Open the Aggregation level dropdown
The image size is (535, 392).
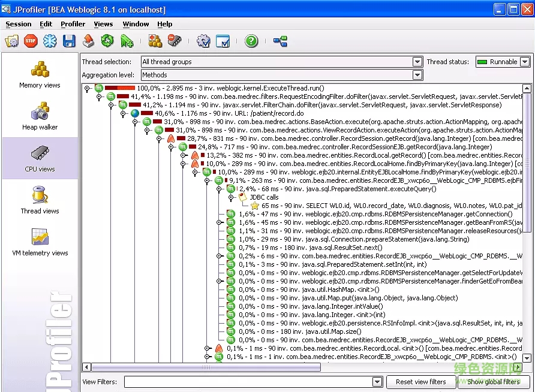click(x=417, y=75)
